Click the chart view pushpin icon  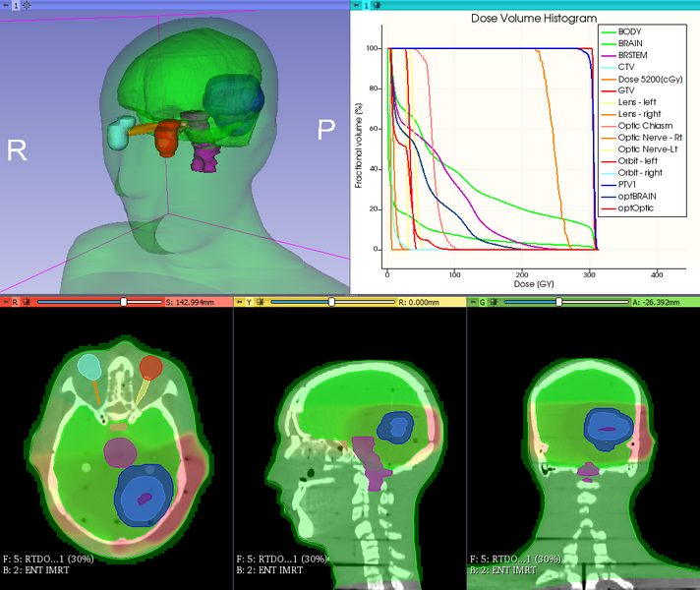(x=355, y=5)
